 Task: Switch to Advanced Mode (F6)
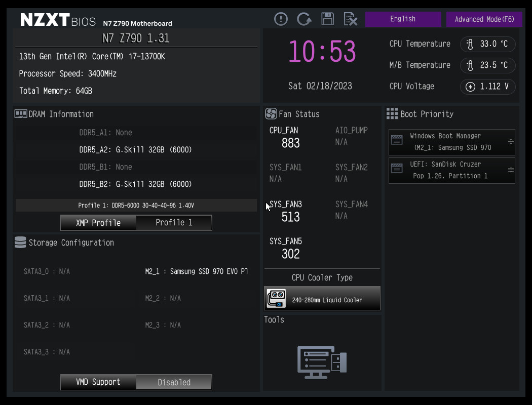pos(484,19)
